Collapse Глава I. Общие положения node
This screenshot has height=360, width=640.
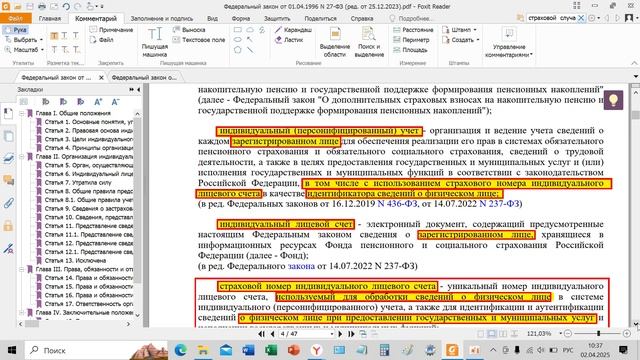[22, 113]
